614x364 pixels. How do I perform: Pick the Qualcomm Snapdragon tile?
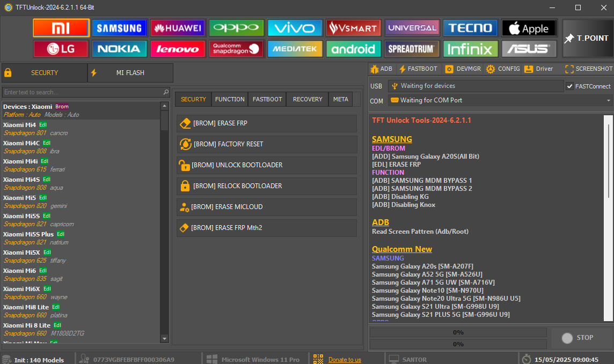pyautogui.click(x=236, y=49)
